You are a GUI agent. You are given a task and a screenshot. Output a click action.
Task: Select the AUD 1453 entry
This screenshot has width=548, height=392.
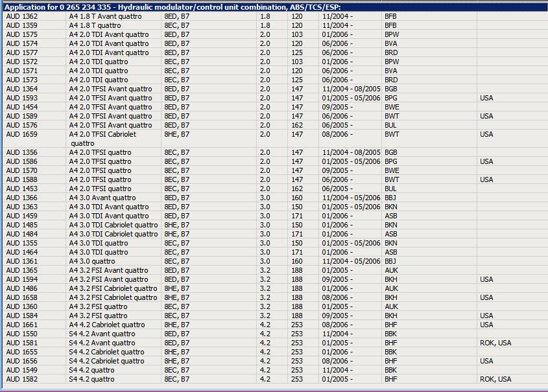point(21,189)
